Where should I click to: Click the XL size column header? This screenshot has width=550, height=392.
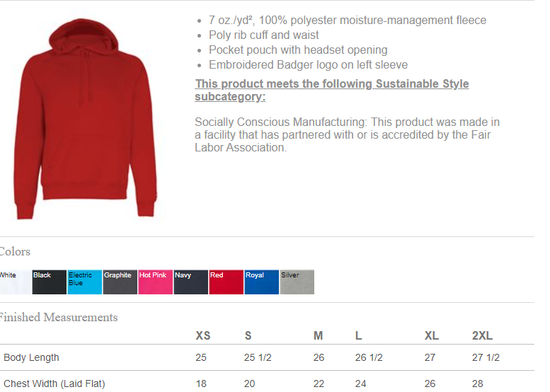432,335
